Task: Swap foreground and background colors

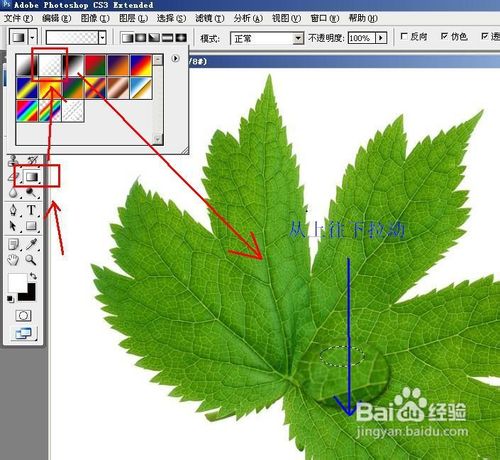Action: (33, 276)
